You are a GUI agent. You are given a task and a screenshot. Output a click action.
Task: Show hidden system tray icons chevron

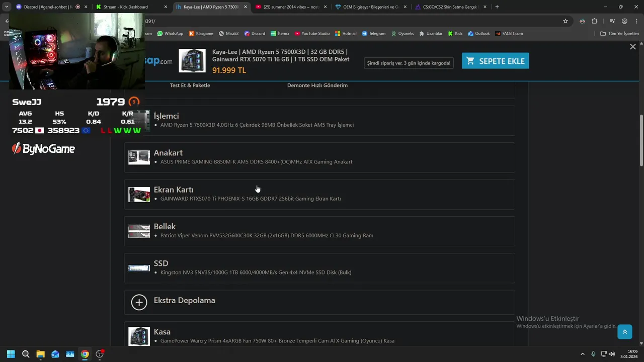(x=583, y=354)
